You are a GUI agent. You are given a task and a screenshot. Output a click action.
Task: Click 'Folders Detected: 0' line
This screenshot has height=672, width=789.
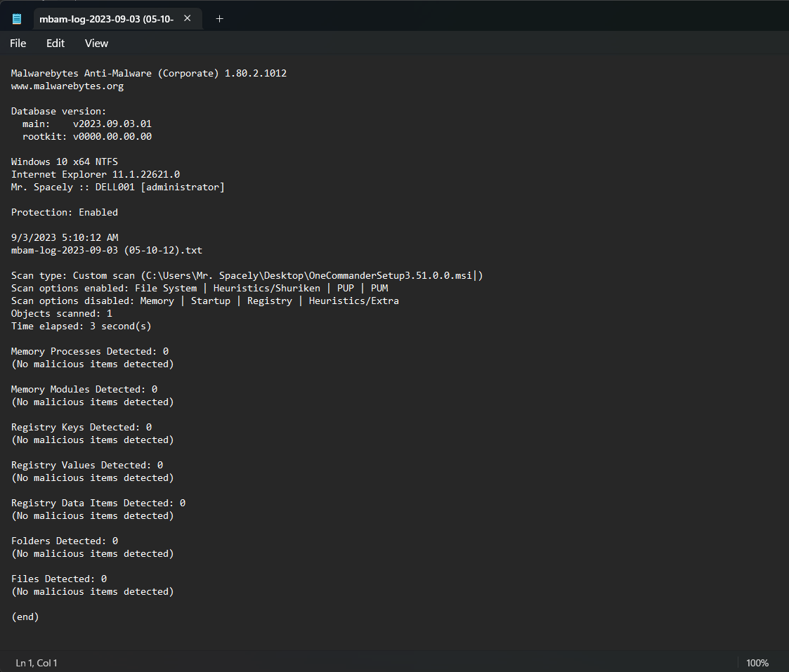coord(65,541)
